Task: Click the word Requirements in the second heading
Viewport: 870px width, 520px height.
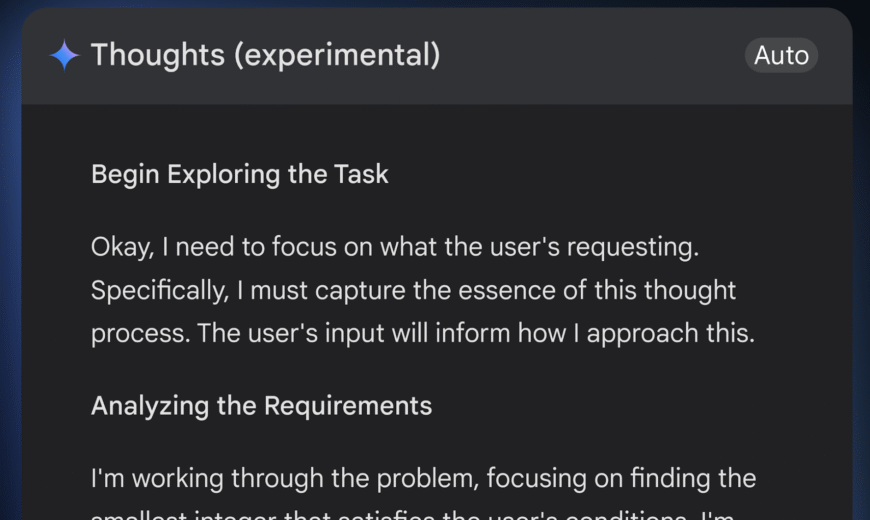Action: (x=348, y=406)
